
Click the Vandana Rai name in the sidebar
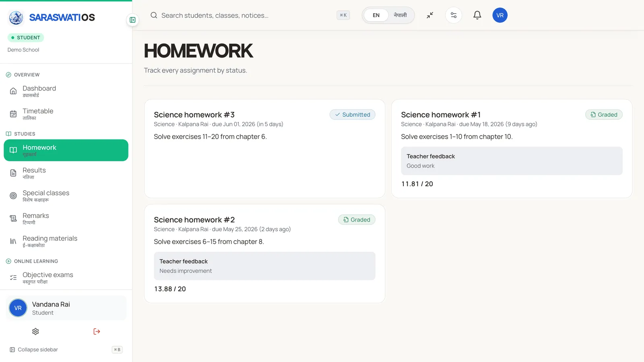tap(51, 304)
